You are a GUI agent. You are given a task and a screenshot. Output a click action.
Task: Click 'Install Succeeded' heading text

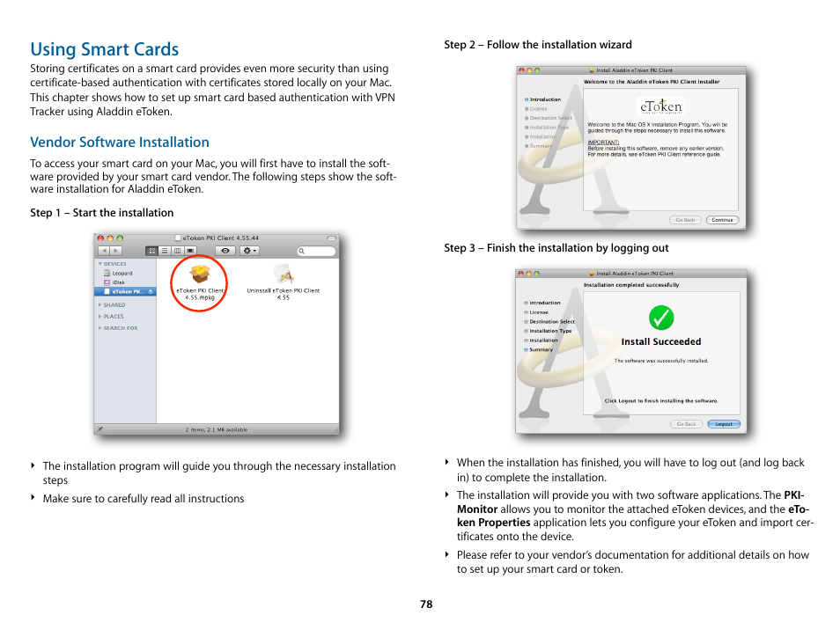(661, 341)
